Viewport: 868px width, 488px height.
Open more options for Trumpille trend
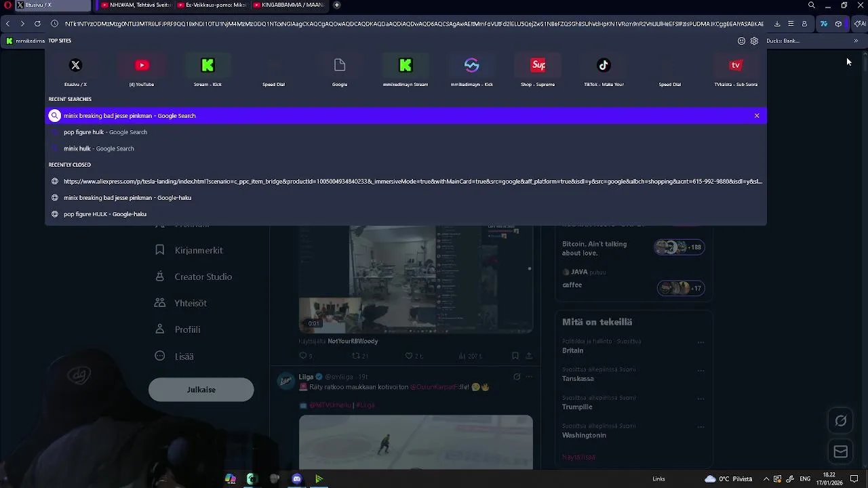tap(701, 399)
